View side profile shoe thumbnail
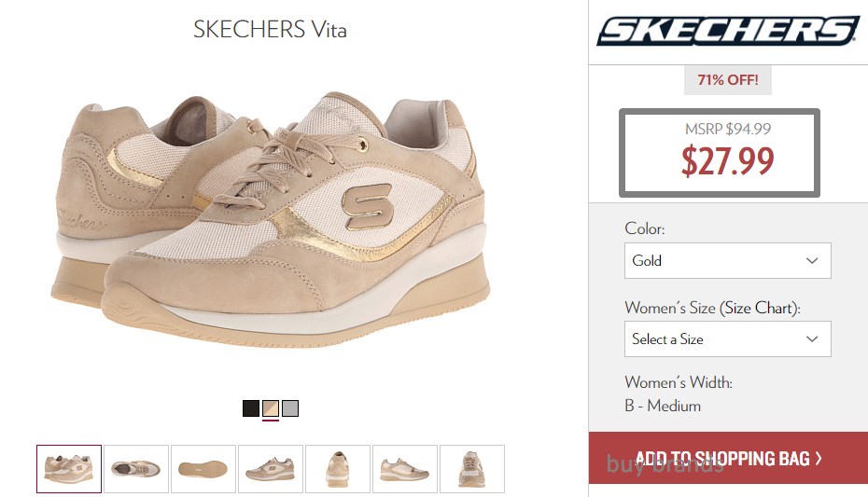Viewport: 868px width, 497px height. [x=271, y=469]
